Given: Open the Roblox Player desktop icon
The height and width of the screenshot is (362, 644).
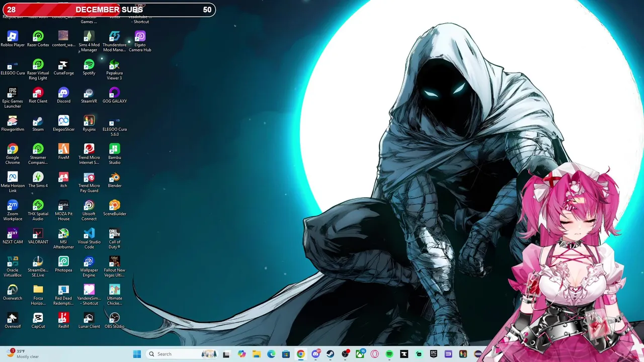Looking at the screenshot, I should pyautogui.click(x=13, y=39).
